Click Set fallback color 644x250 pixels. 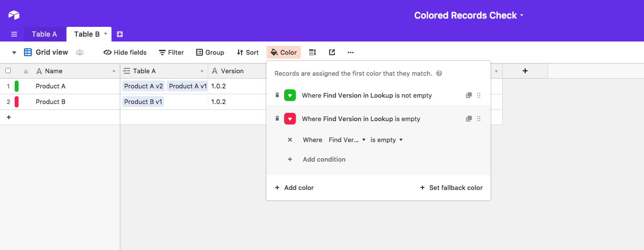[x=451, y=187]
